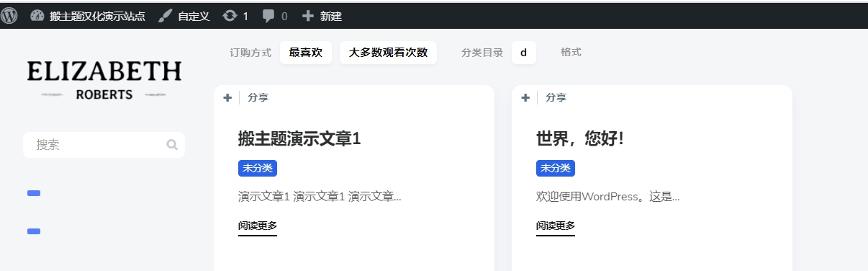Click the Elizabeth Roberts site logo
This screenshot has width=868, height=271.
coord(104,79)
